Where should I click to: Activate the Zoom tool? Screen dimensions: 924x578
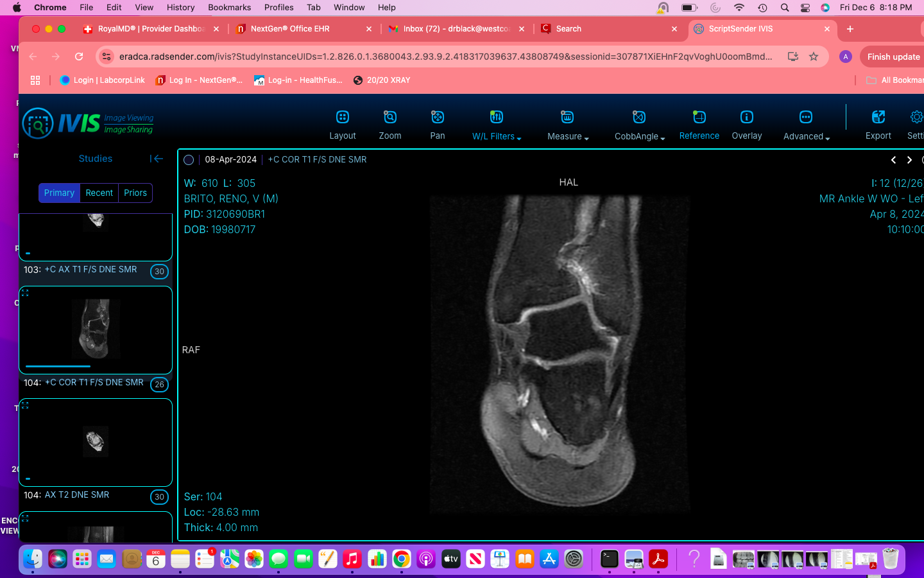[x=389, y=118]
